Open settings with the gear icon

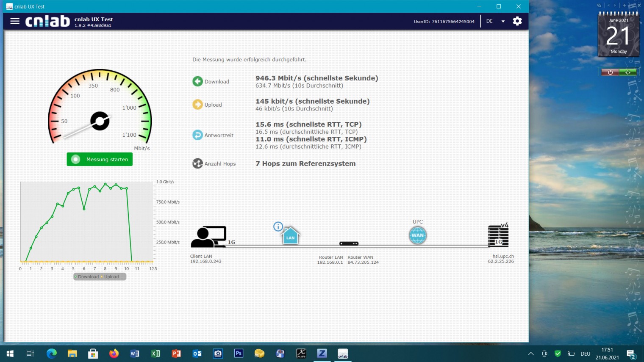517,21
